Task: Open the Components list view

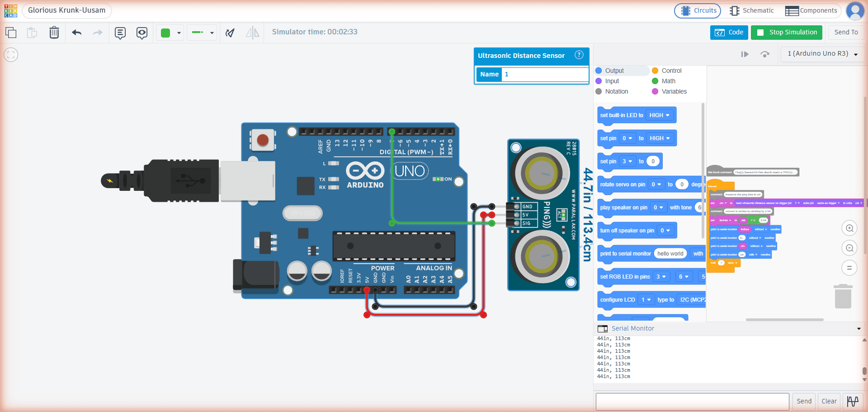Action: click(811, 10)
